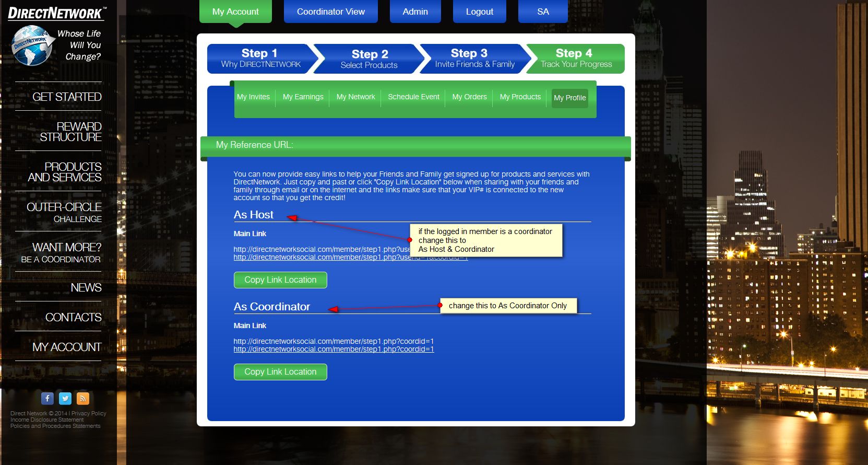Open the Schedule Event sub-tab
The width and height of the screenshot is (868, 465).
[414, 97]
